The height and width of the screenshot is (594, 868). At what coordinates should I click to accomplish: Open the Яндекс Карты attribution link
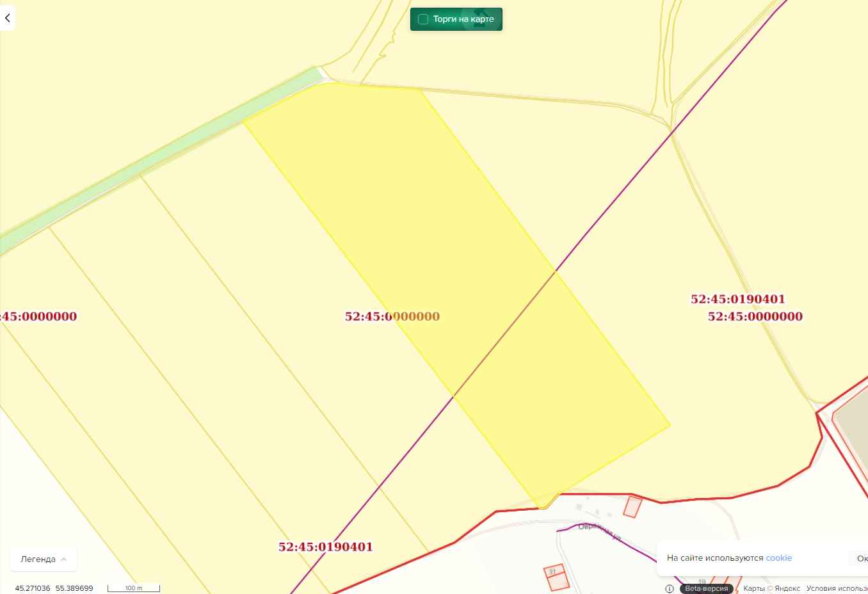click(771, 588)
